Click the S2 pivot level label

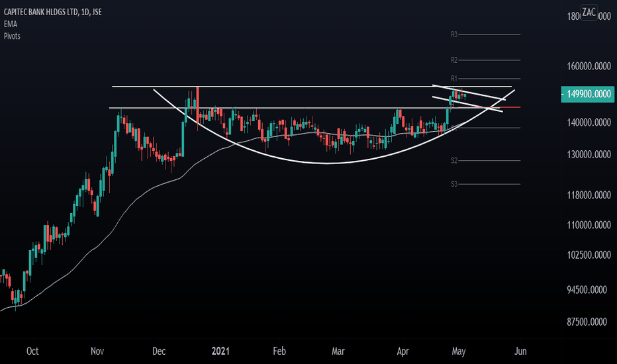point(454,161)
